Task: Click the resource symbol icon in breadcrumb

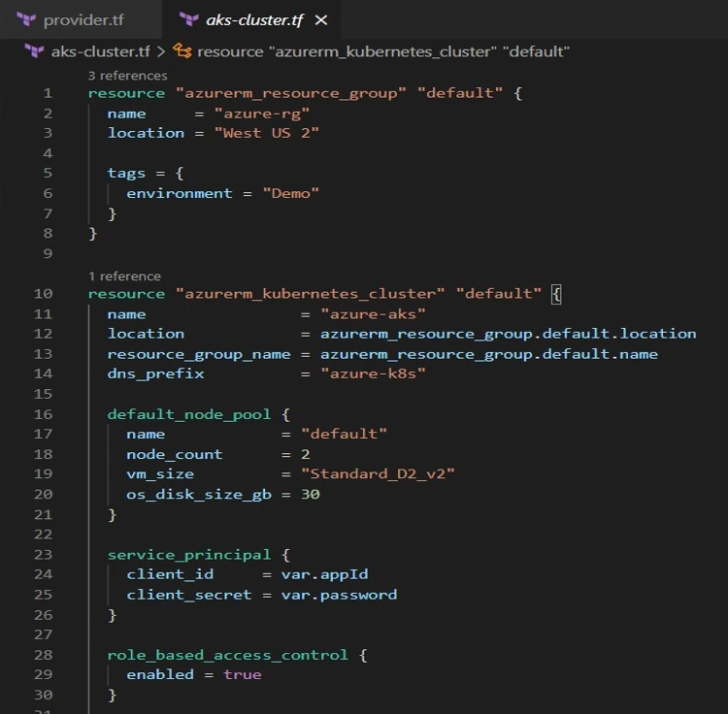Action: point(182,50)
